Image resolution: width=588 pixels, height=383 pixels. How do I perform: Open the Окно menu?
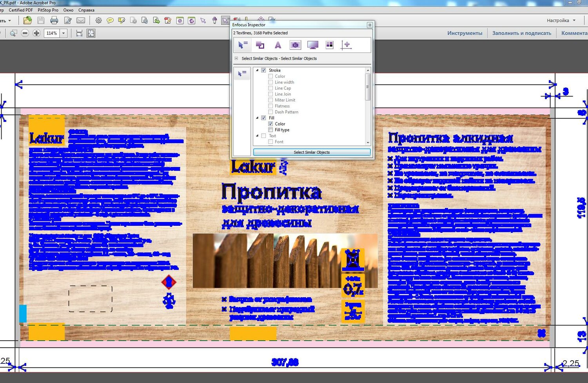(x=68, y=10)
